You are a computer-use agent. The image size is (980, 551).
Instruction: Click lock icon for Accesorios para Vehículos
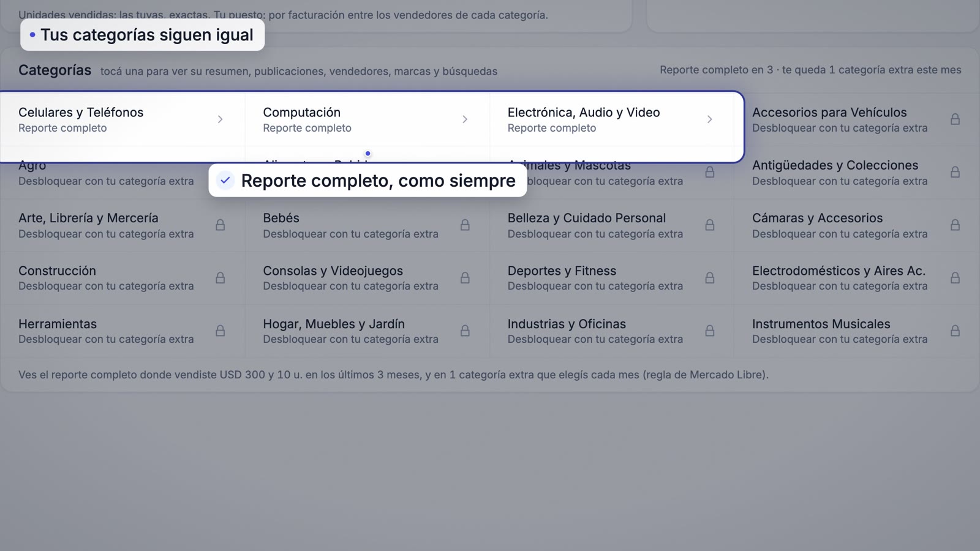click(x=955, y=119)
